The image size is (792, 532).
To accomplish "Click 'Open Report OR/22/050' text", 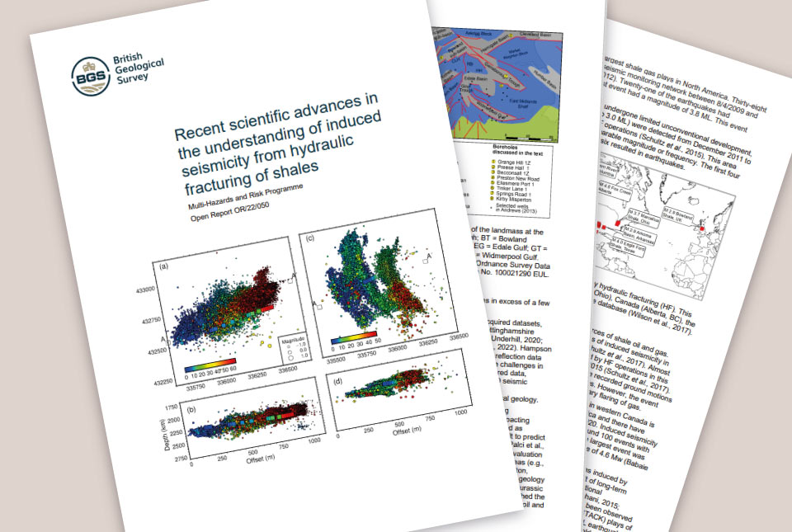I will pyautogui.click(x=229, y=211).
